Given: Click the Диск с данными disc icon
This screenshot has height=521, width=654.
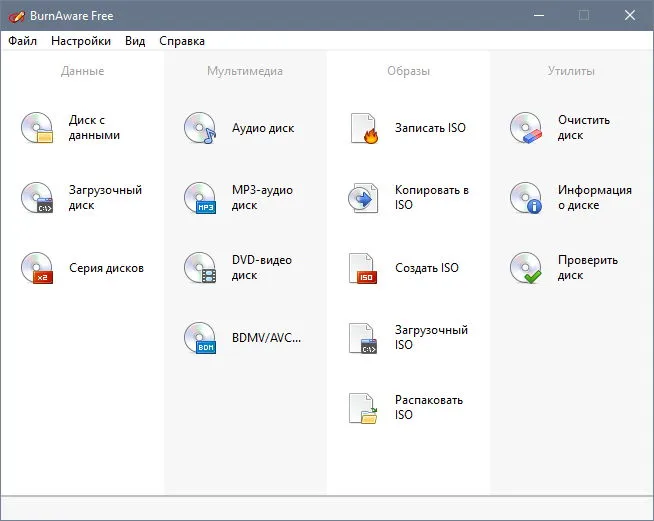Looking at the screenshot, I should coord(37,128).
